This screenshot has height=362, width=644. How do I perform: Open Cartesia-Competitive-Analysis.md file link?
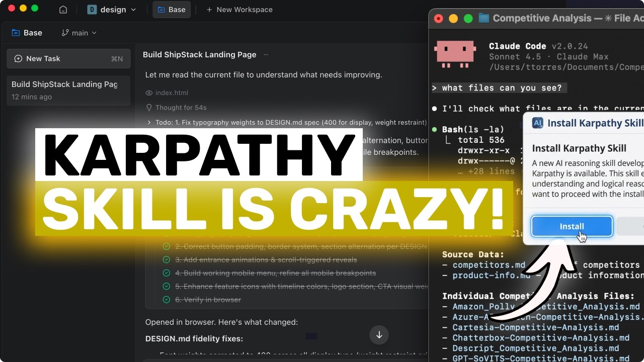tap(536, 327)
